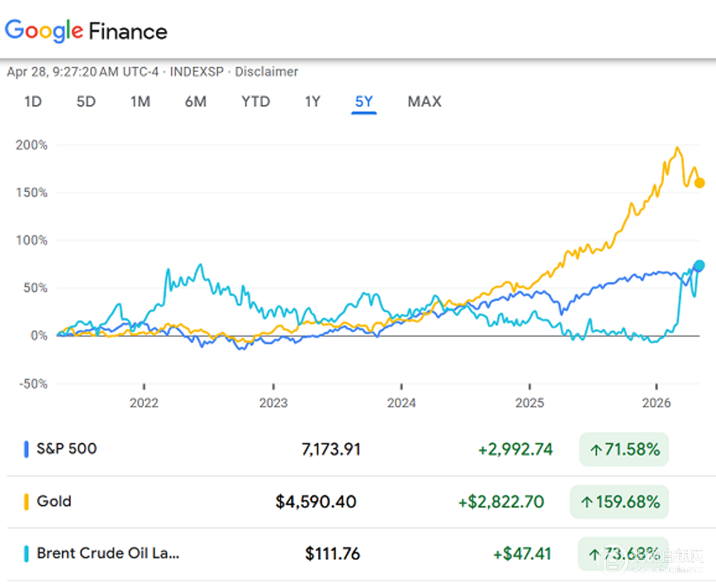The image size is (716, 588).
Task: Open the Disclaimer link
Action: [x=267, y=72]
